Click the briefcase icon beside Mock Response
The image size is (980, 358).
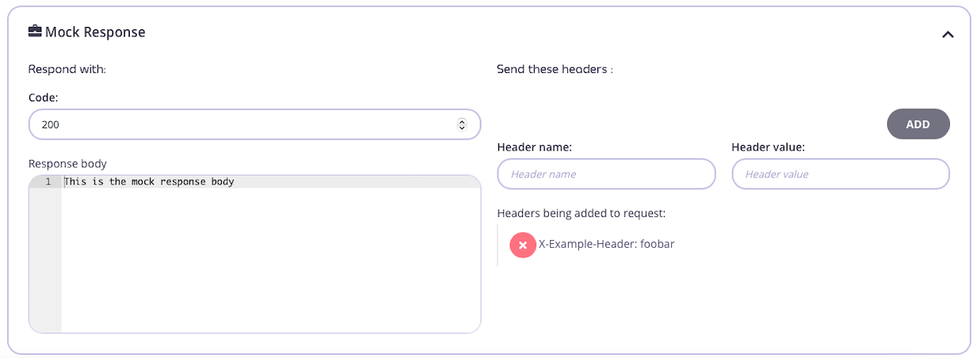(35, 32)
